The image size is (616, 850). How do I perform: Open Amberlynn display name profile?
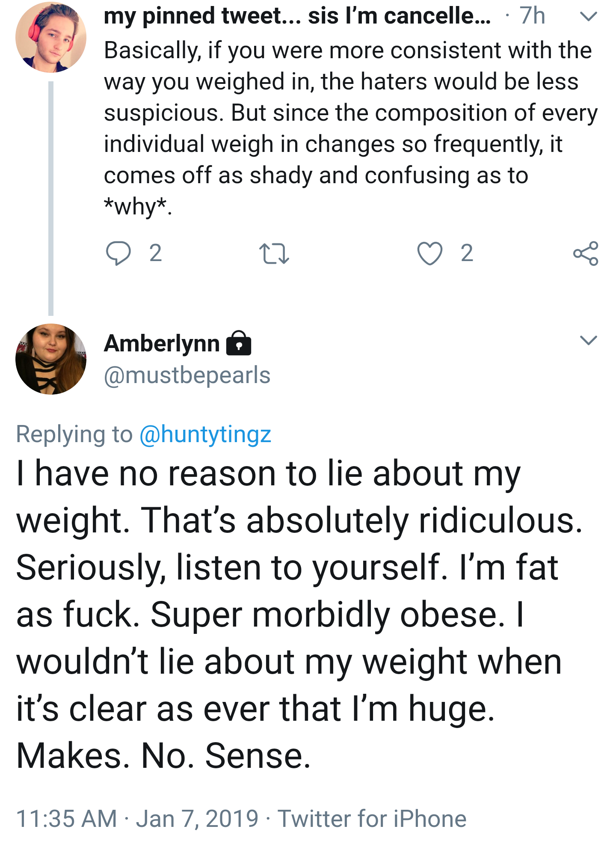coord(162,343)
